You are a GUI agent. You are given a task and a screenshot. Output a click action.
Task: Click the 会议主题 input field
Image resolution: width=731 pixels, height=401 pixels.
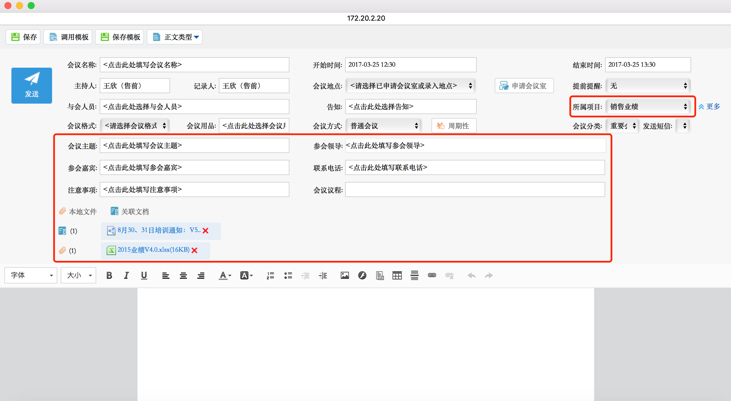194,145
